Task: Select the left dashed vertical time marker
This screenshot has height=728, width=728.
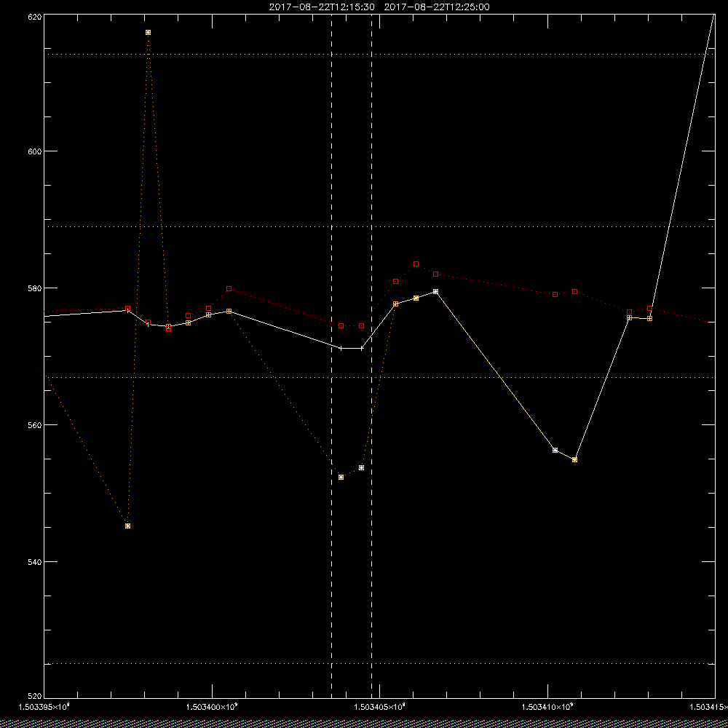Action: (331, 357)
